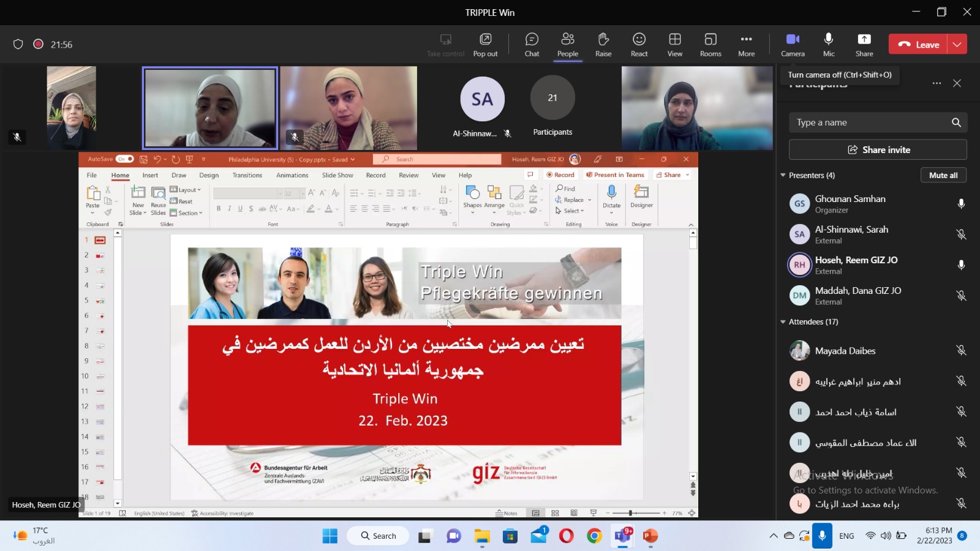
Task: Mute the Mic in toolbar
Action: [828, 45]
